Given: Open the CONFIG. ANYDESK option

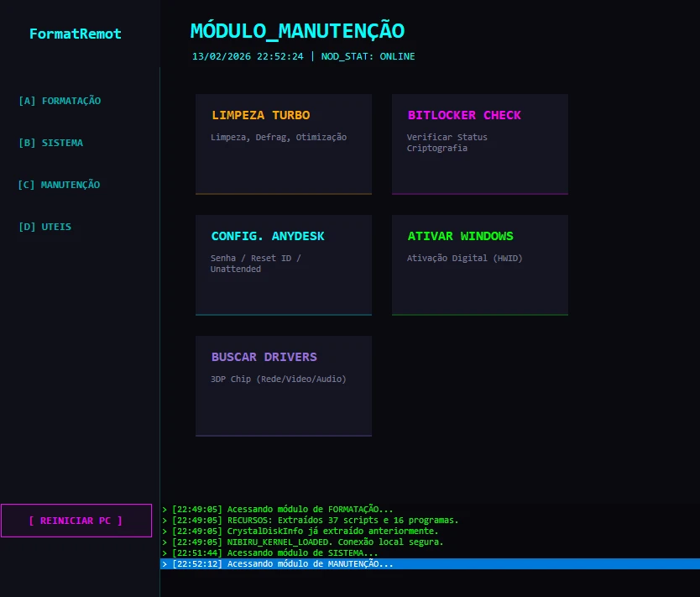Looking at the screenshot, I should 283,264.
